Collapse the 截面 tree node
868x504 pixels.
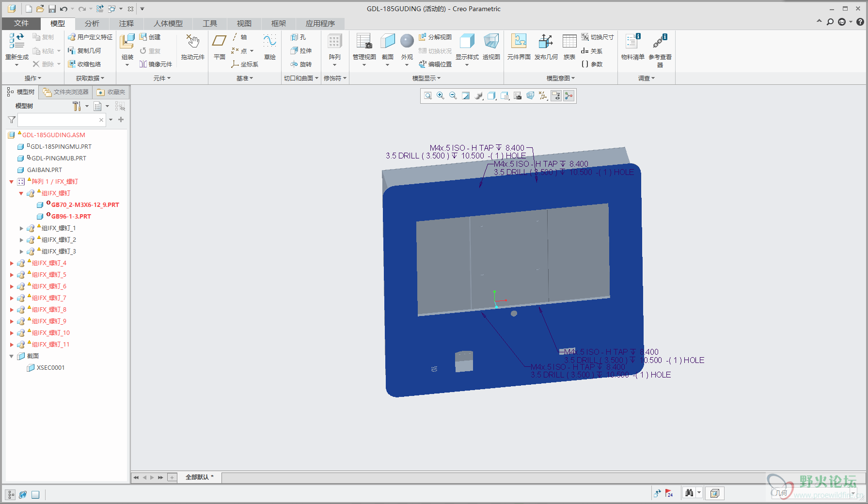[x=12, y=356]
